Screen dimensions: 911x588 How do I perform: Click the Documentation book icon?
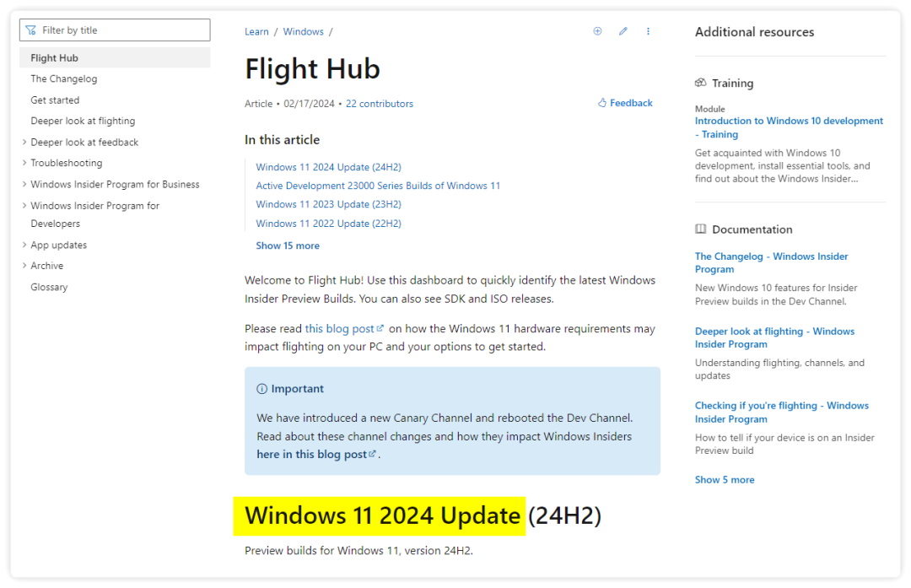[701, 229]
